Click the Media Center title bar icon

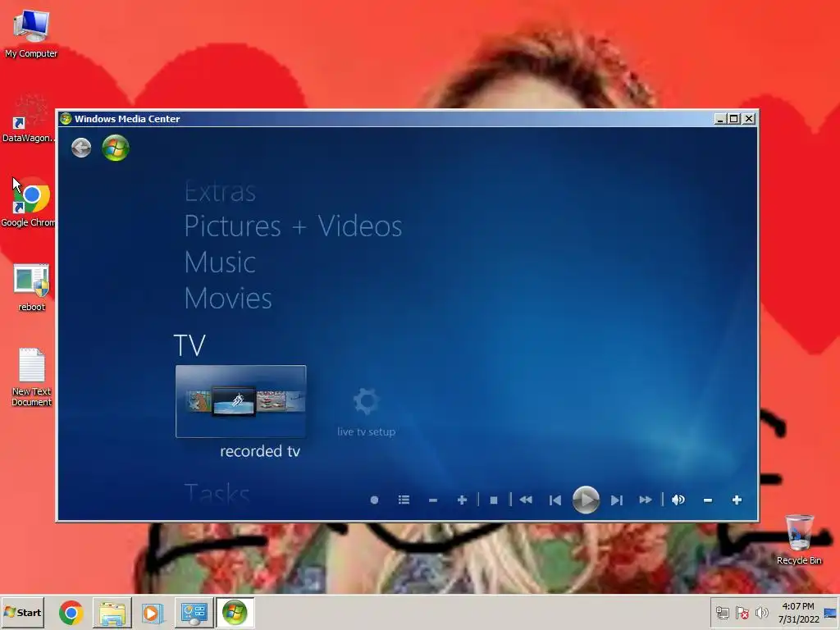pyautogui.click(x=66, y=119)
